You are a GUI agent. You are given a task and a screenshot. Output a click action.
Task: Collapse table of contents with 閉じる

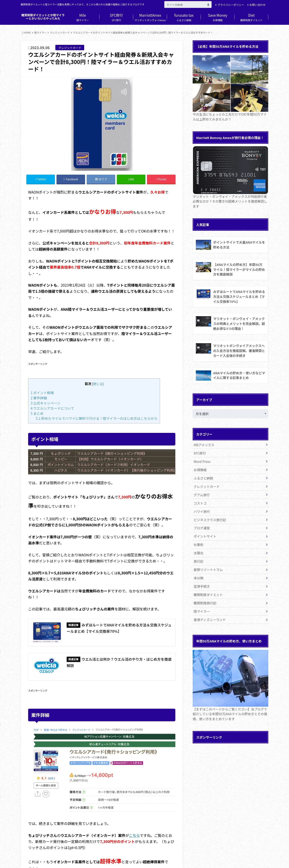click(x=98, y=384)
